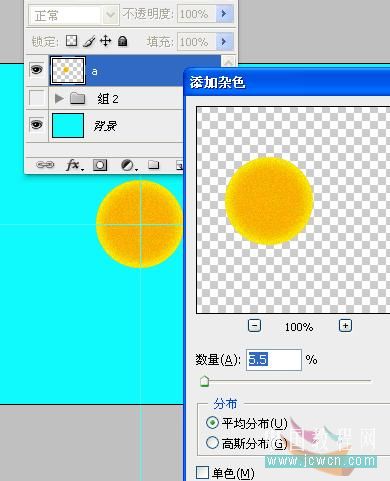
Task: Click the 数量(A) amount input field
Action: [274, 360]
